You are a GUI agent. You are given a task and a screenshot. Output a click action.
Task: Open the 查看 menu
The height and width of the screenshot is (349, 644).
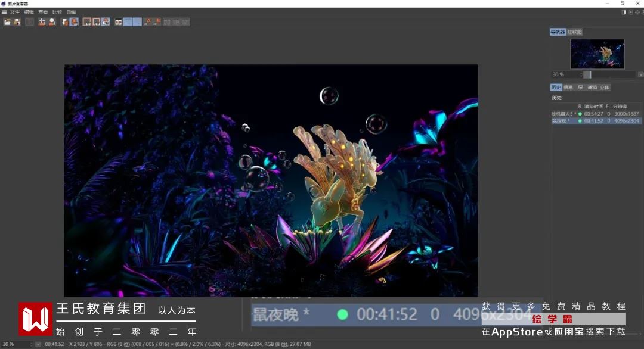pos(43,12)
